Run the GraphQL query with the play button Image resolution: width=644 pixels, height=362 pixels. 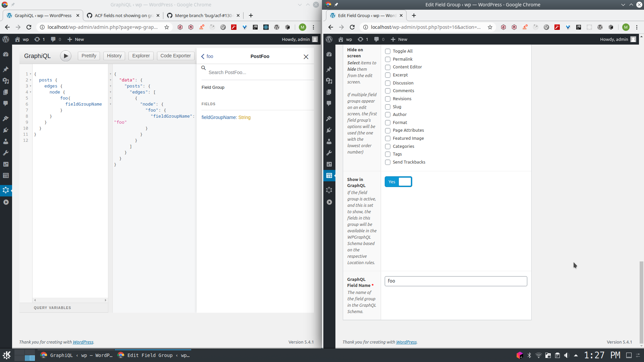(x=65, y=56)
